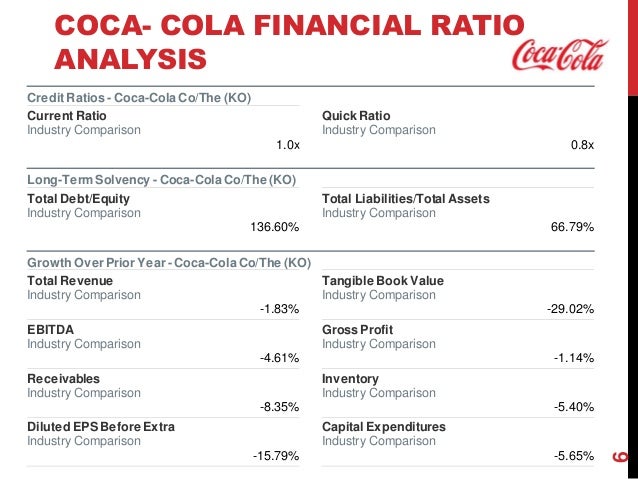Select the Credit Ratios section header

coord(138,97)
